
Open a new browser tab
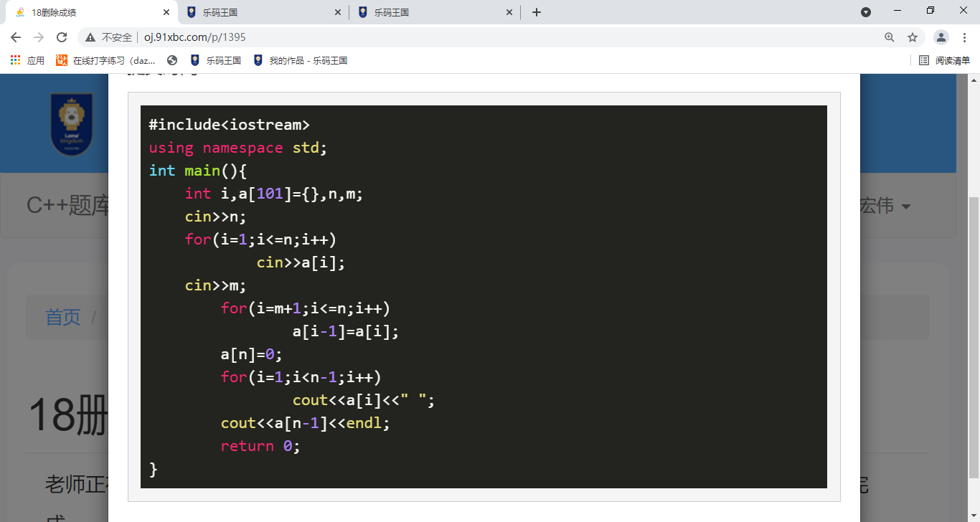(x=537, y=12)
